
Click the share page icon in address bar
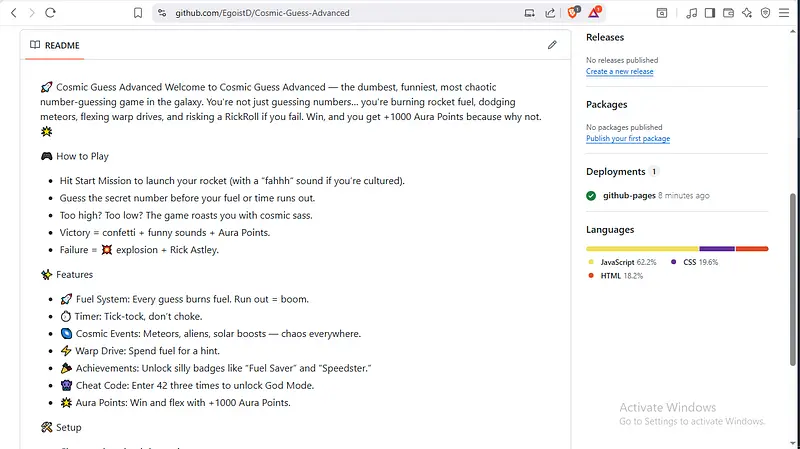tap(549, 13)
